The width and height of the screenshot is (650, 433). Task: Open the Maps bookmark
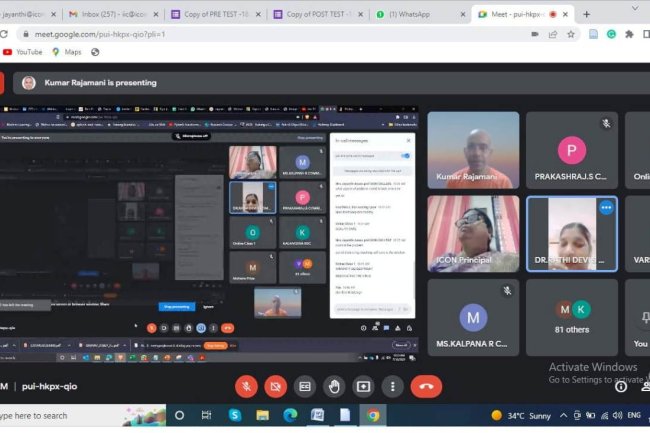click(66, 52)
